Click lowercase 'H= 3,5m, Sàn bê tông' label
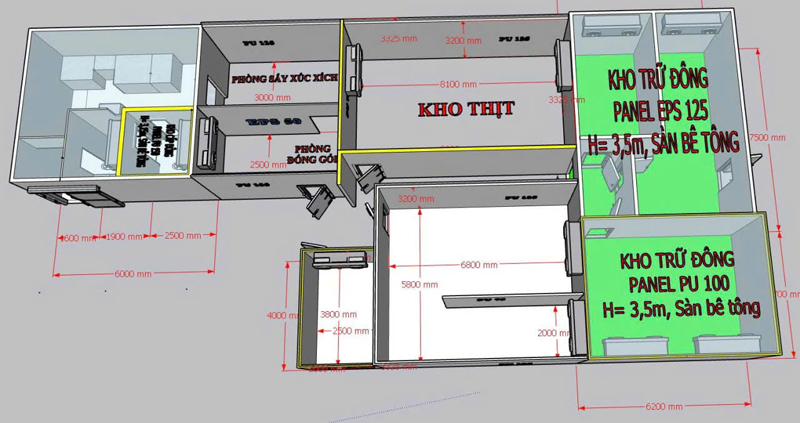The image size is (800, 423). pos(681,308)
